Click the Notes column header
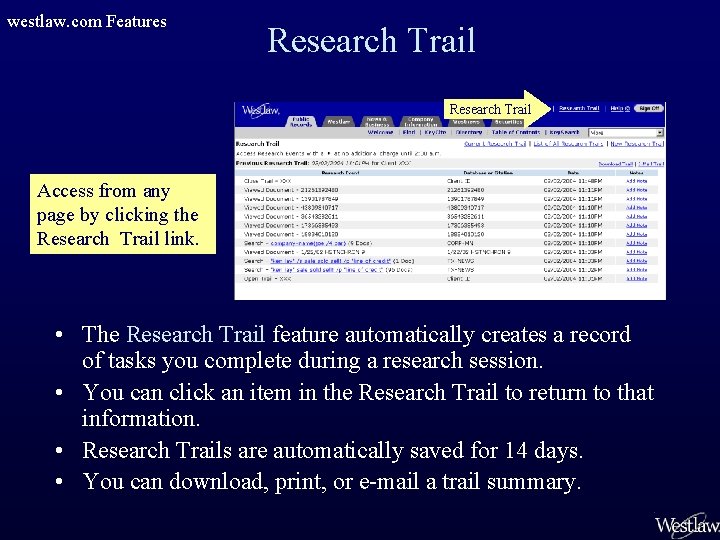 636,173
